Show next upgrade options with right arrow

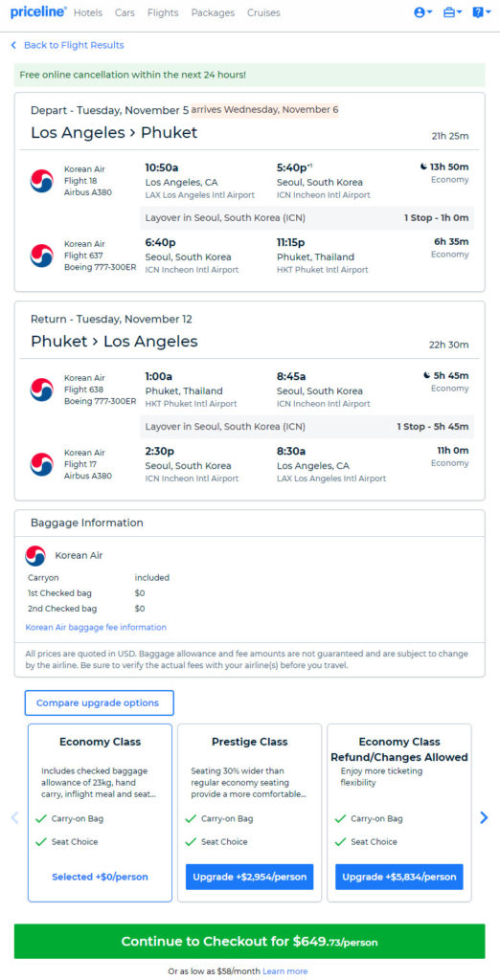483,817
